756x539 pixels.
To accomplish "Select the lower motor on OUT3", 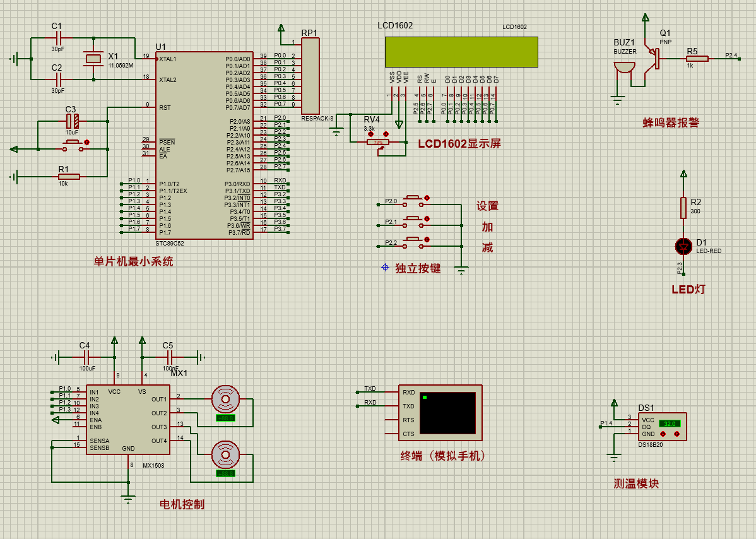I will pyautogui.click(x=225, y=453).
